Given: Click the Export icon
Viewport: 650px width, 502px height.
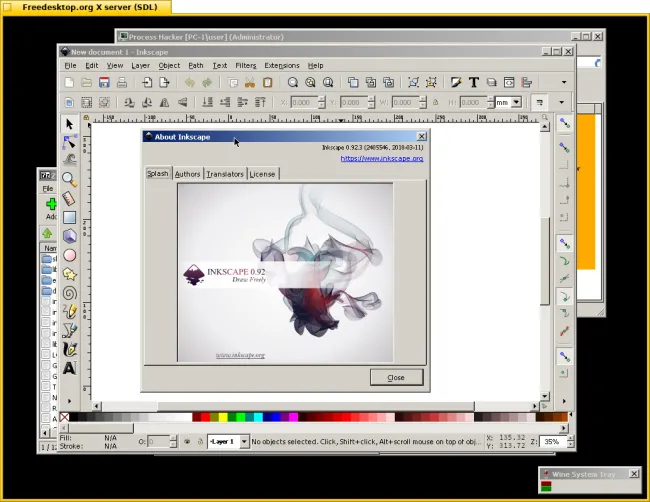Looking at the screenshot, I should click(x=165, y=82).
